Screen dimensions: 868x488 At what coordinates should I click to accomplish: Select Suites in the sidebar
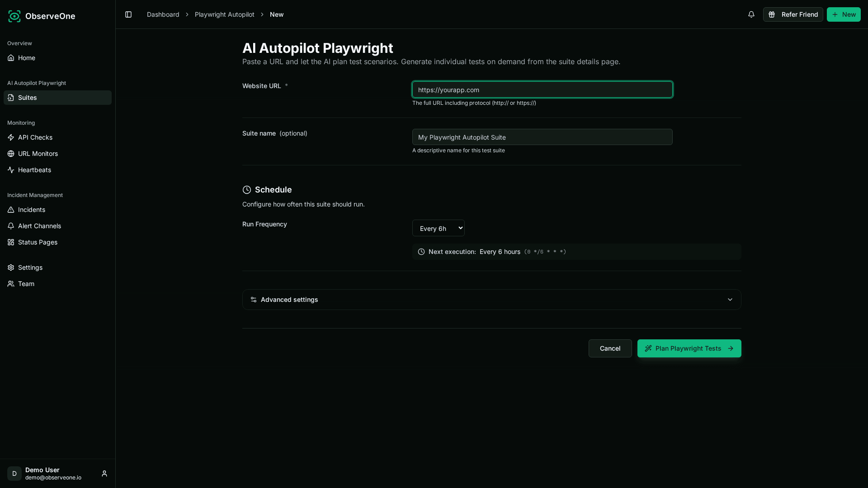click(x=57, y=98)
